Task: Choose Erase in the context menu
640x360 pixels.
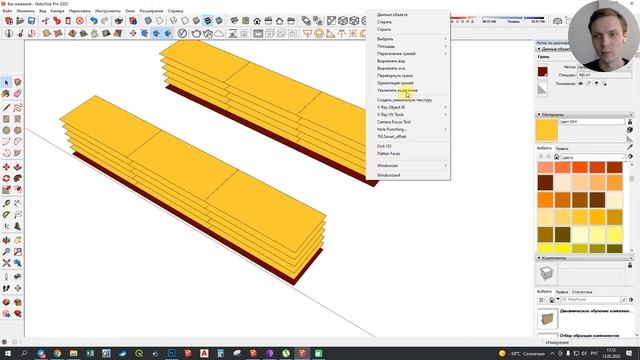Action: 408,22
